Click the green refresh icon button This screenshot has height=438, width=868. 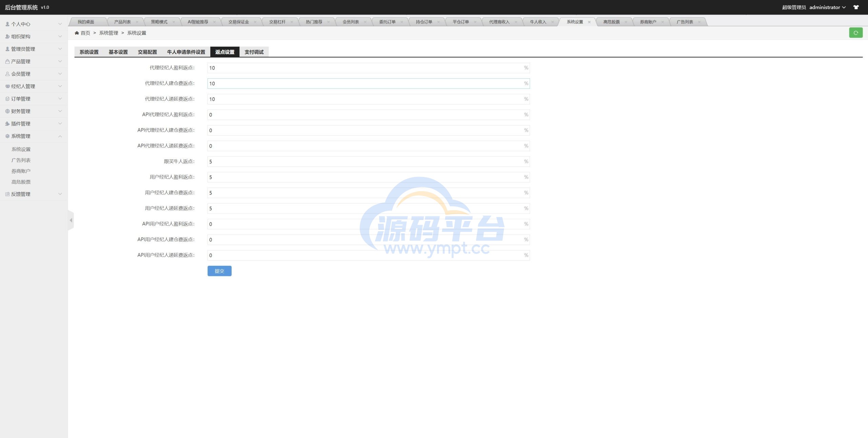click(855, 33)
